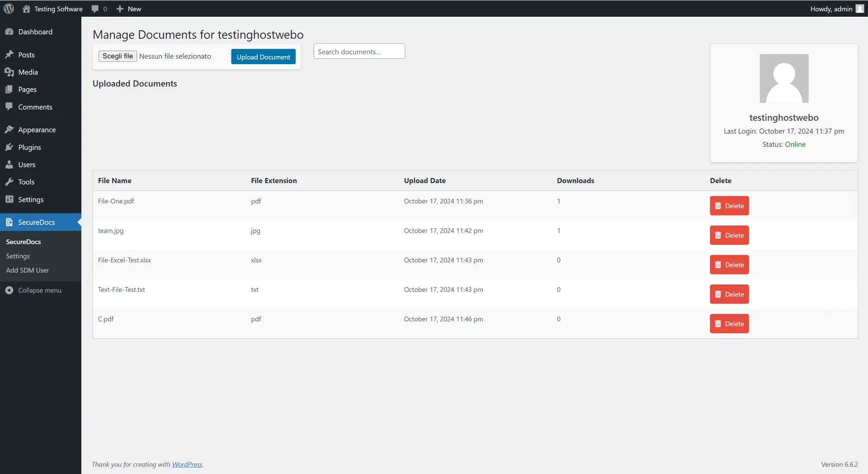Follow the WordPress footer link

tap(187, 465)
